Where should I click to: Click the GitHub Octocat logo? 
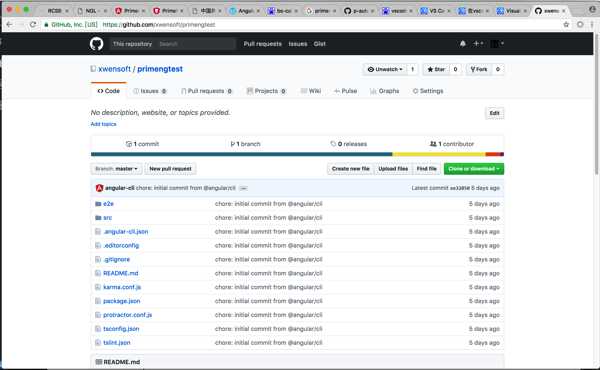click(96, 44)
